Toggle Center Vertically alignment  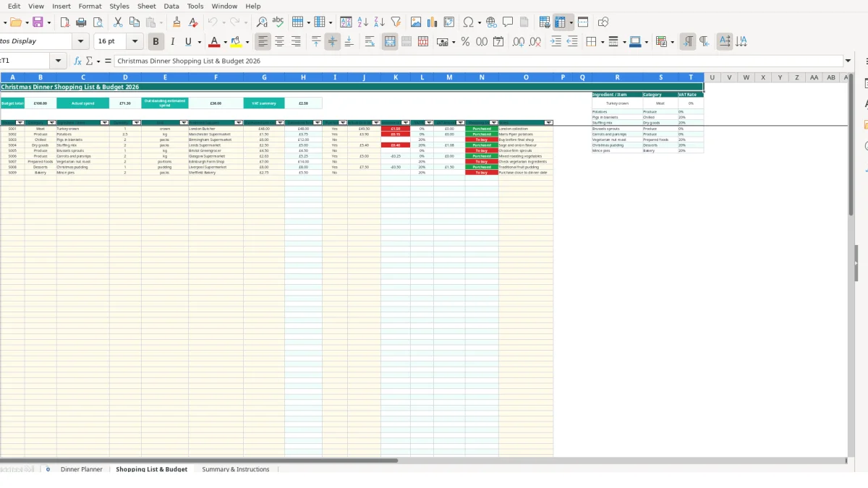pyautogui.click(x=332, y=42)
